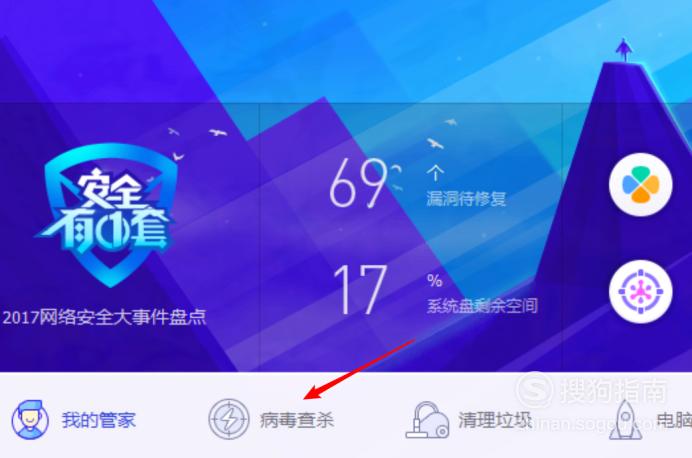Click the percent symbol beside 17
The height and width of the screenshot is (458, 692).
[x=434, y=280]
